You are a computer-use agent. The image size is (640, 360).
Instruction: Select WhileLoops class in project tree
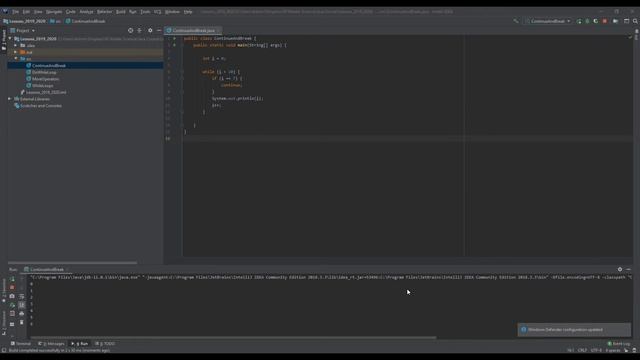click(42, 85)
